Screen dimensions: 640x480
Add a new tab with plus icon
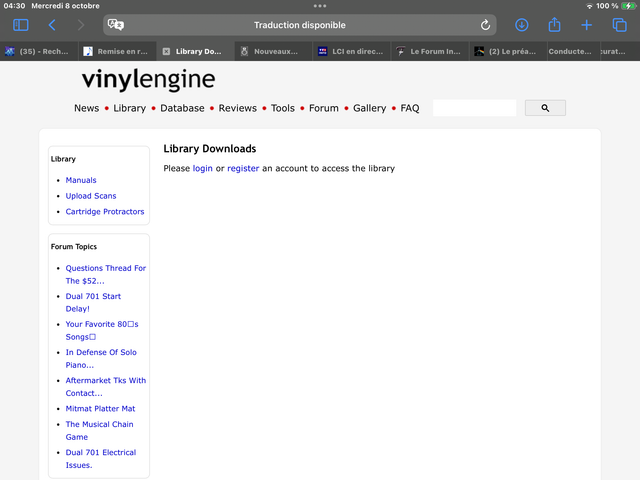(x=587, y=25)
